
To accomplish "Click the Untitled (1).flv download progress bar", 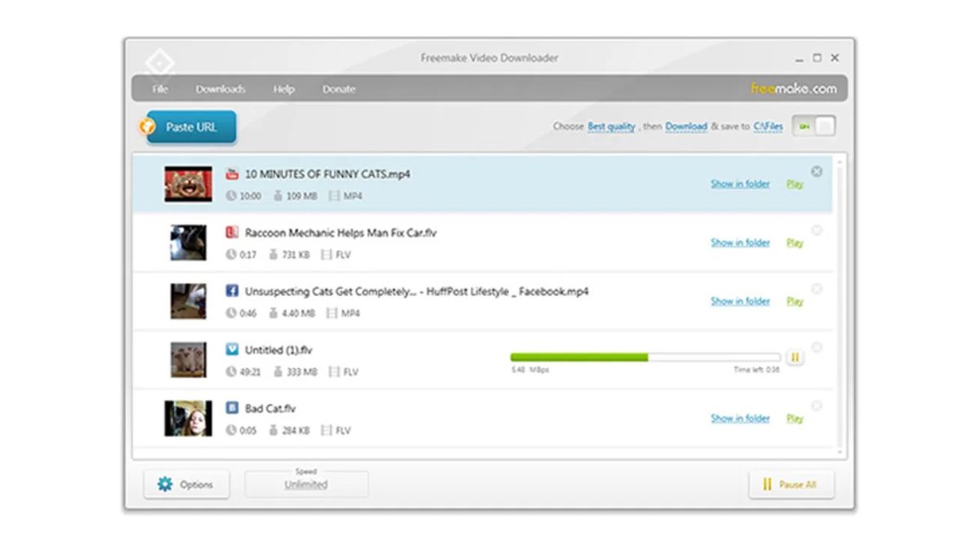I will pyautogui.click(x=645, y=358).
